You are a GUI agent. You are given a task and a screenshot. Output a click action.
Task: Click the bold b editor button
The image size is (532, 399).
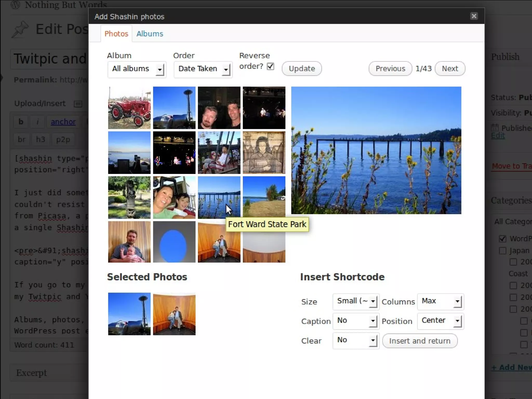click(21, 121)
